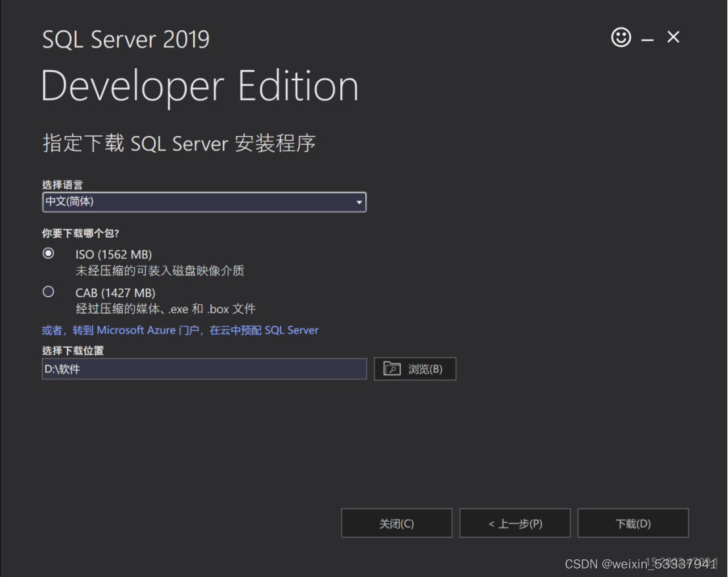Click the 选择下载位置 label
The width and height of the screenshot is (728, 577).
pos(73,351)
